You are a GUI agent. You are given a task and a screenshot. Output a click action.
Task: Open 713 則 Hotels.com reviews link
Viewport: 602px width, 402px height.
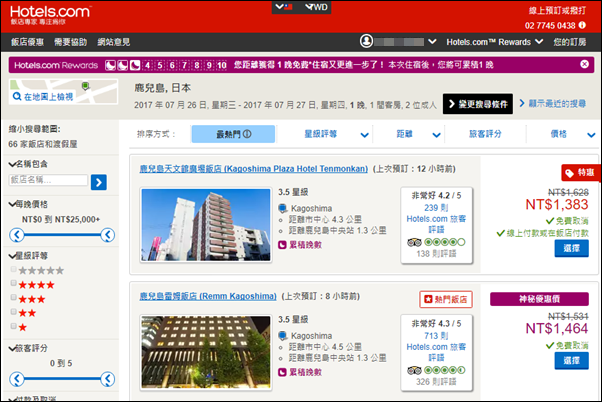436,347
